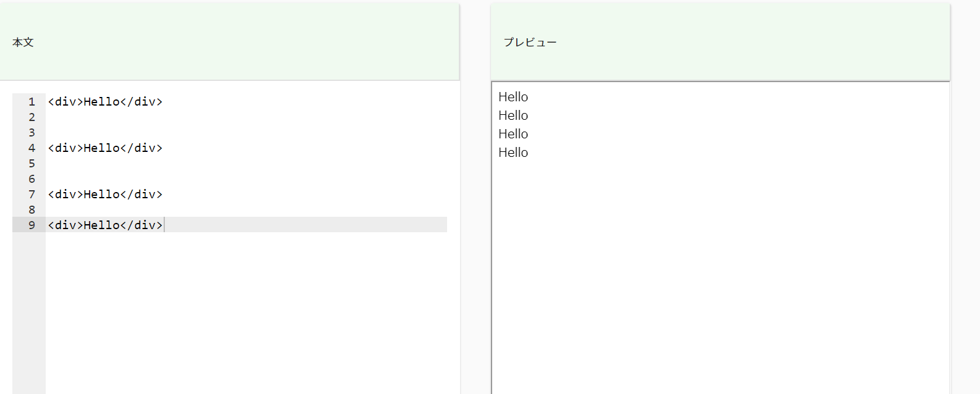Select line number 1 in the gutter
The height and width of the screenshot is (394, 980).
(31, 101)
